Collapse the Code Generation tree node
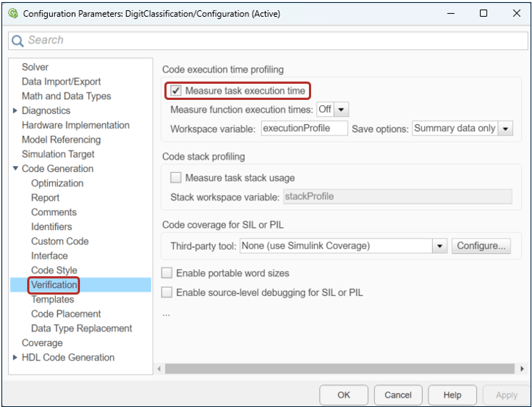The width and height of the screenshot is (532, 407). (15, 169)
